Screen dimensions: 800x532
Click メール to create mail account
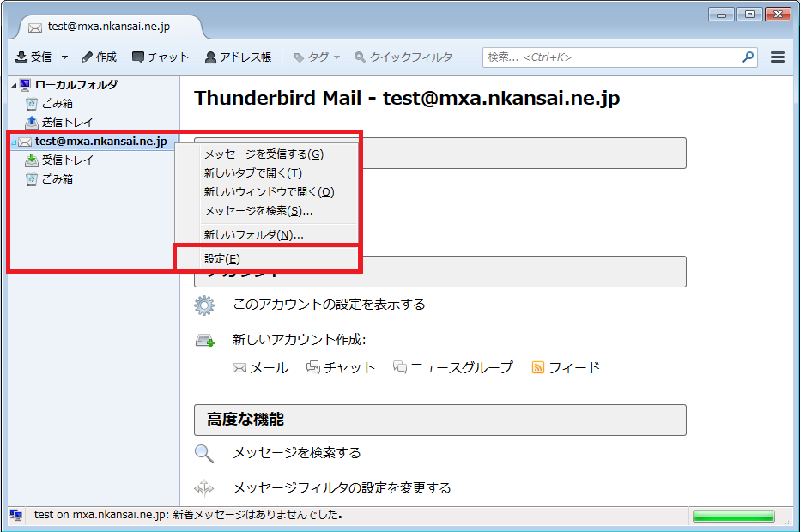click(261, 368)
